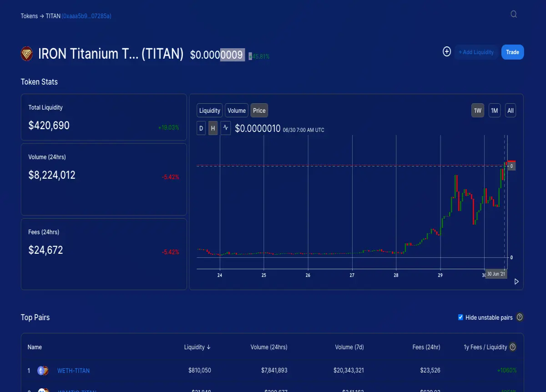Switch chart to the Liquidity tab

click(210, 111)
